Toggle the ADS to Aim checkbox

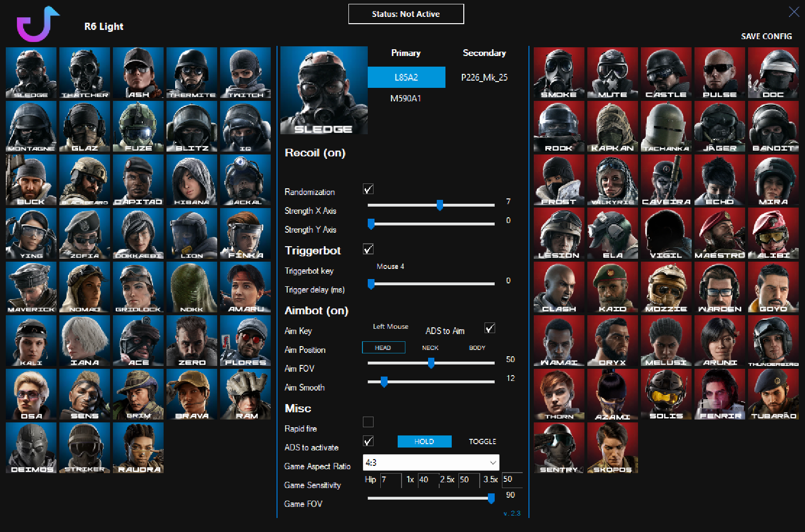point(490,328)
